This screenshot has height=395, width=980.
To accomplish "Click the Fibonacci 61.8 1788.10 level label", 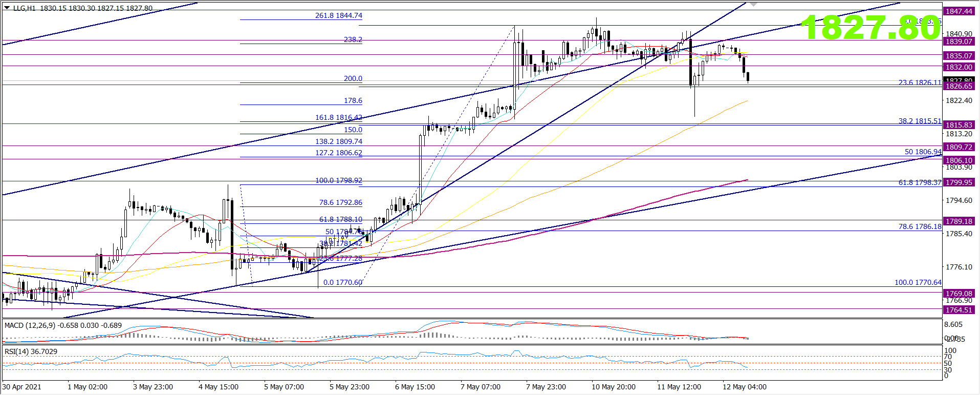I will (341, 219).
